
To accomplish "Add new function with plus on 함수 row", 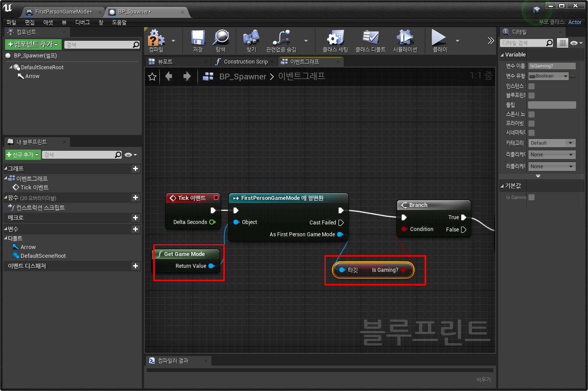I will [x=135, y=198].
